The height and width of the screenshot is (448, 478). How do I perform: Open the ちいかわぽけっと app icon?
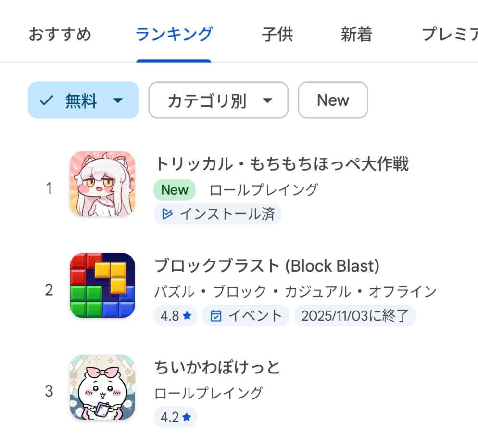(x=102, y=387)
